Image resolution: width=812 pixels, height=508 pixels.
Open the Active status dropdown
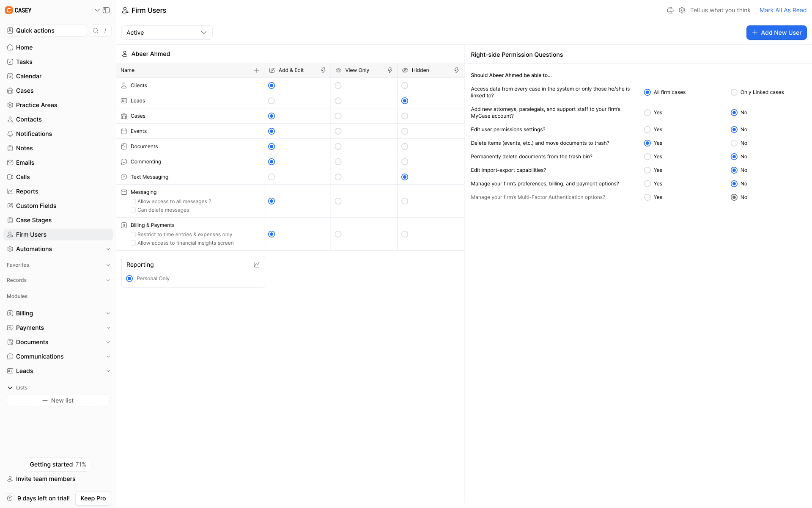[167, 33]
